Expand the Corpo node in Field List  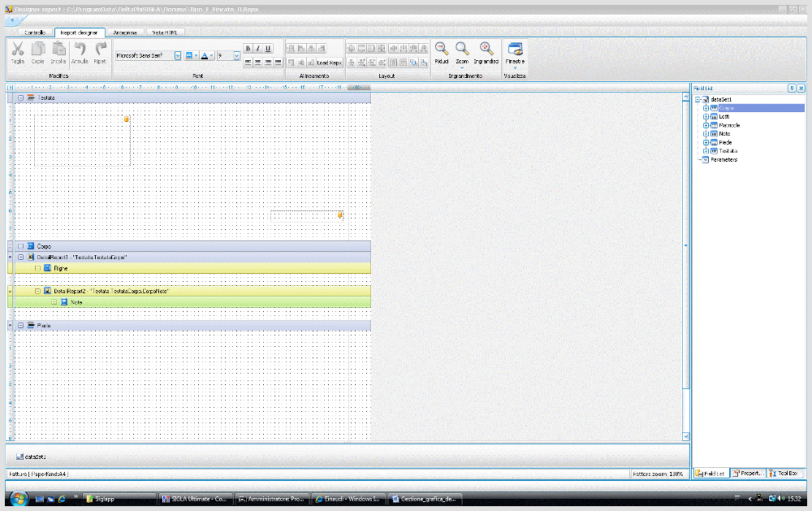point(706,108)
